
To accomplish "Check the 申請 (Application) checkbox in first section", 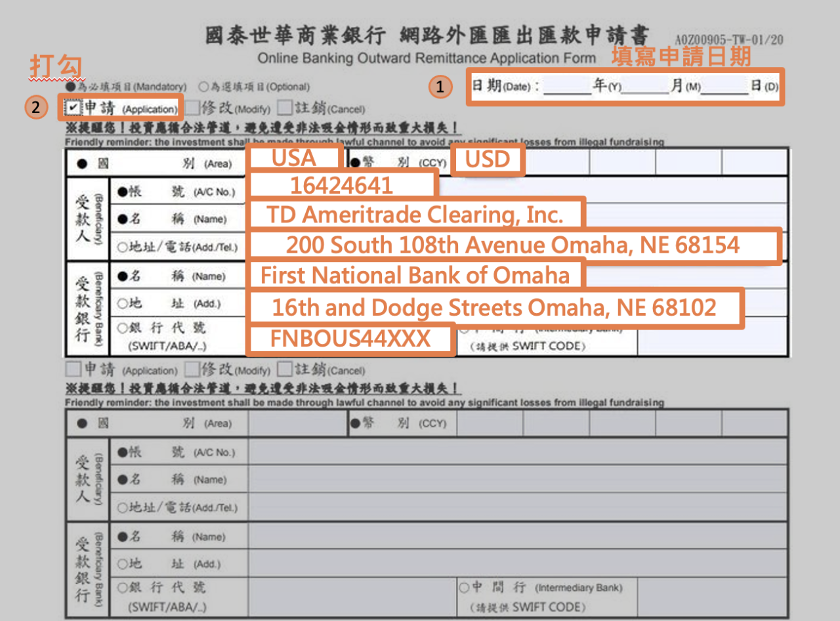I will pos(72,107).
